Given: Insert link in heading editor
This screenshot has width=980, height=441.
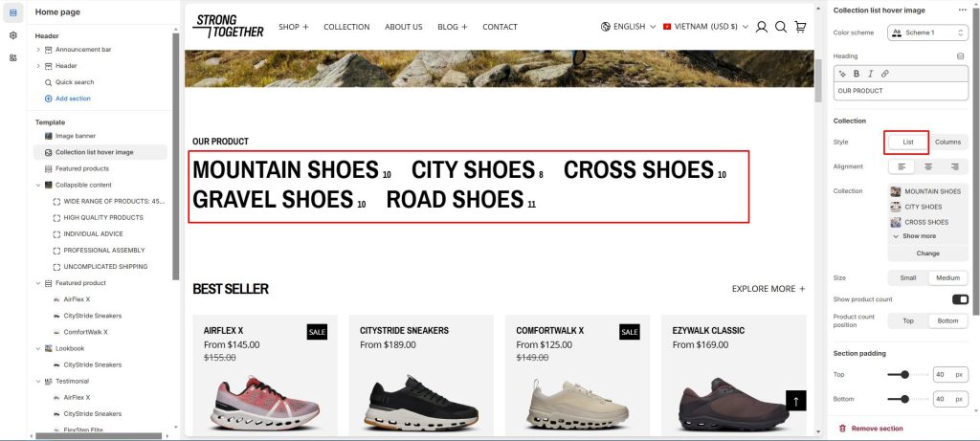Looking at the screenshot, I should click(x=884, y=74).
